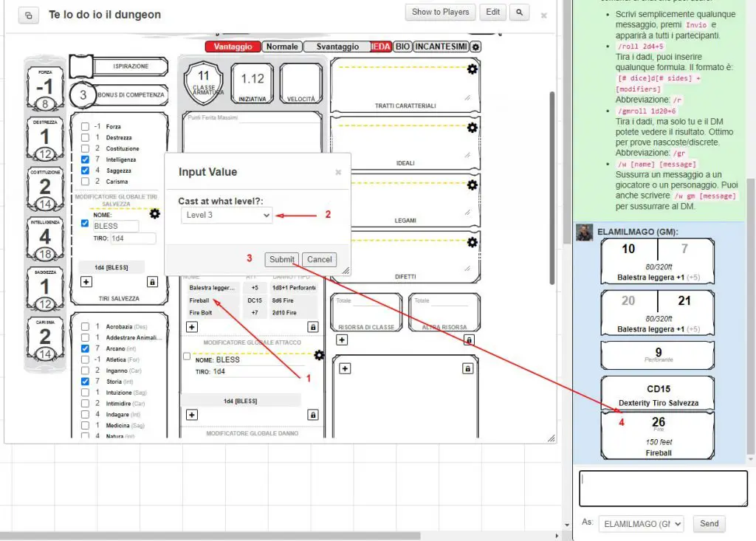The height and width of the screenshot is (541, 756).
Task: Open gear for the saving throw BLESS modifier
Action: click(x=154, y=213)
